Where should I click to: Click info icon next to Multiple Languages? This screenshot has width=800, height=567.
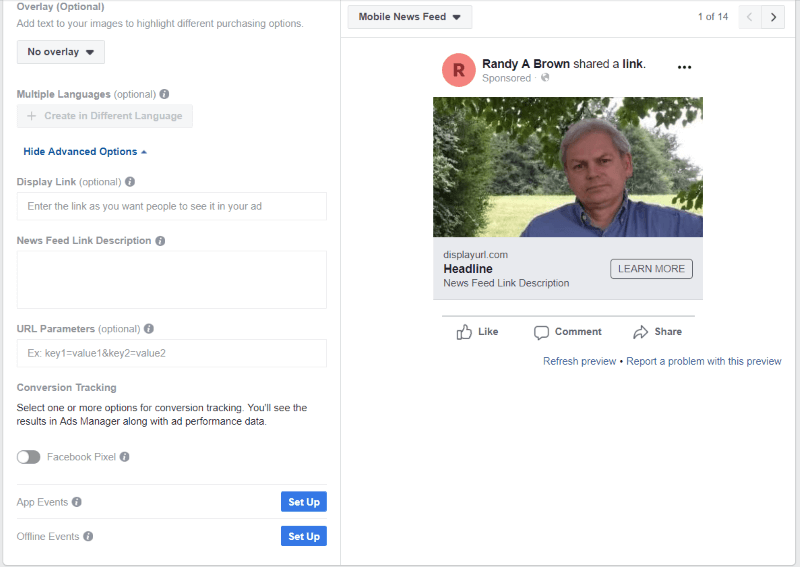164,94
